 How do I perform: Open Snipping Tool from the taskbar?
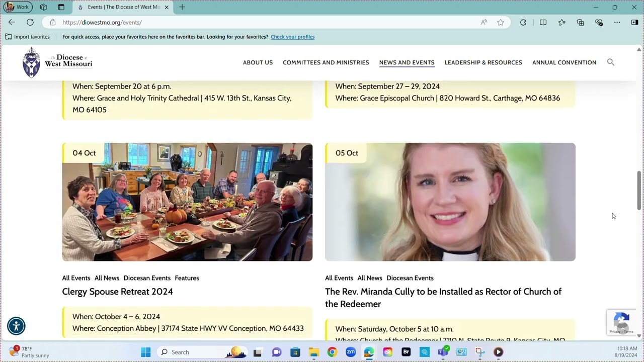tap(480, 352)
